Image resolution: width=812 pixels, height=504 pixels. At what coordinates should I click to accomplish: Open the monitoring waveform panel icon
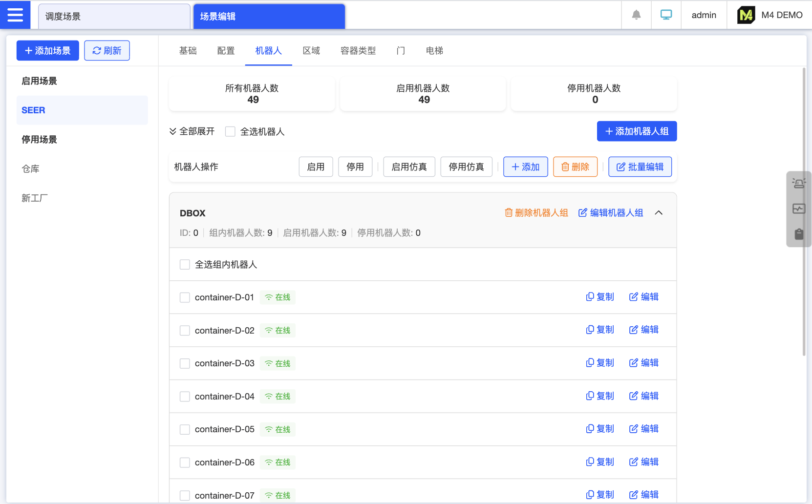[798, 209]
